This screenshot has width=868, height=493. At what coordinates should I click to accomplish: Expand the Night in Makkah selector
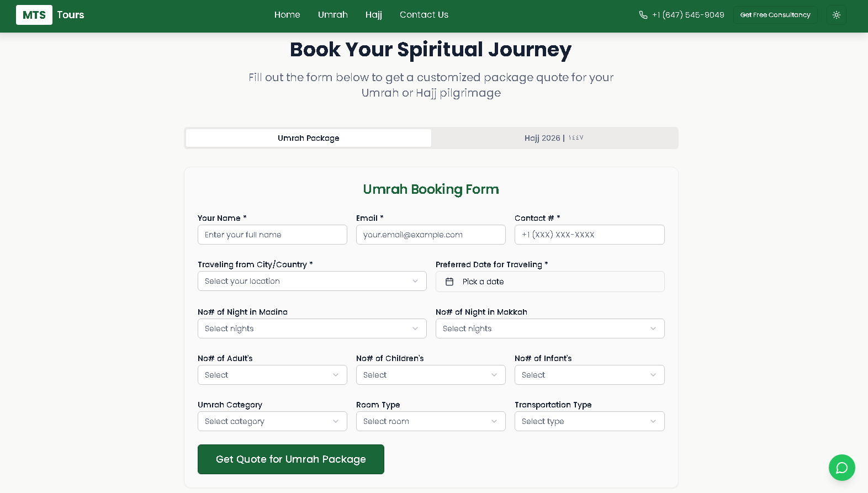pos(550,328)
